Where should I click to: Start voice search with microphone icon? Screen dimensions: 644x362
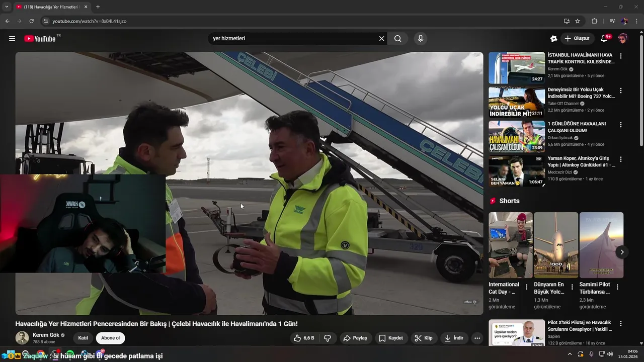pos(421,39)
